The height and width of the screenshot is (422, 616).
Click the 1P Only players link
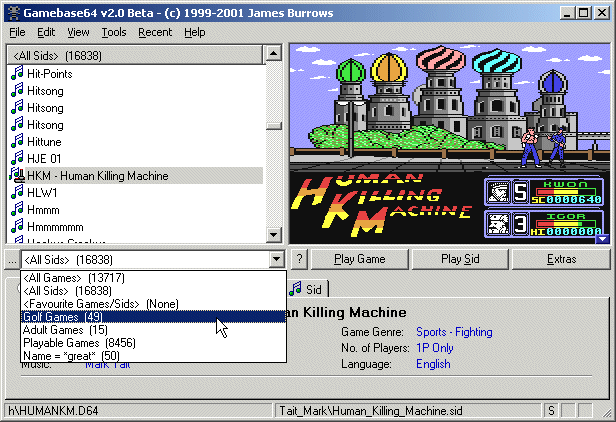[x=435, y=348]
